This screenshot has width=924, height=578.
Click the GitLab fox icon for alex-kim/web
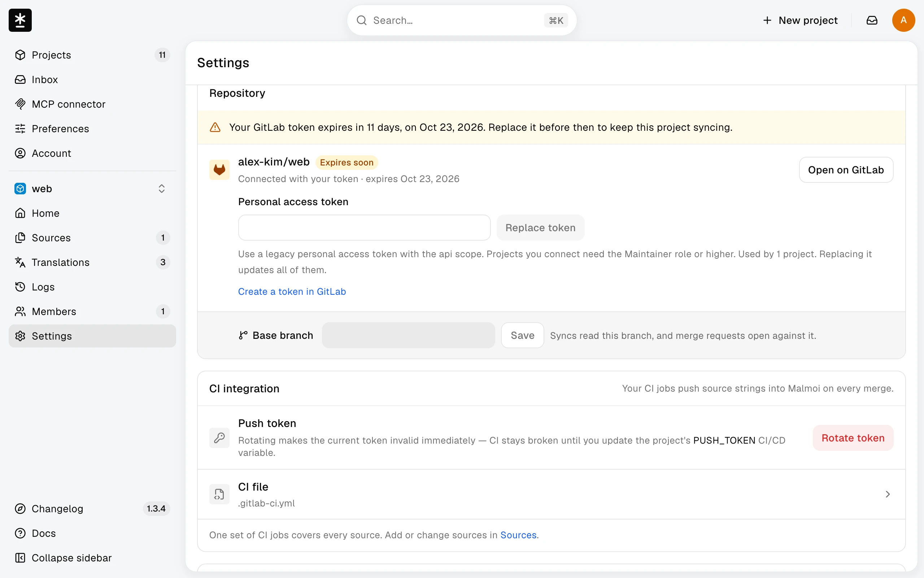219,170
